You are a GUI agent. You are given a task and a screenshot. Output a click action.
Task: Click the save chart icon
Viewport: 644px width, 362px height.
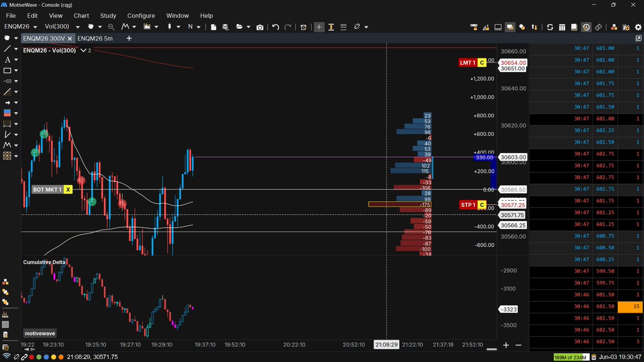225,27
